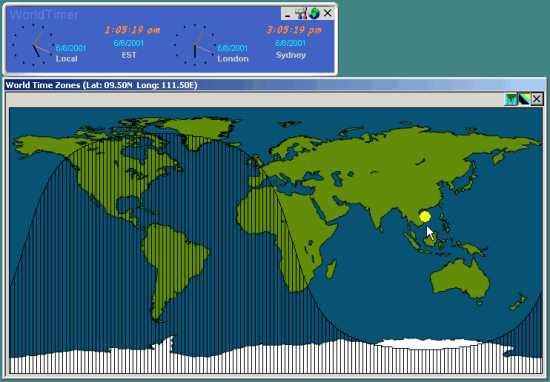Select the Local clock label
Viewport: 550px width, 382px height.
(67, 59)
